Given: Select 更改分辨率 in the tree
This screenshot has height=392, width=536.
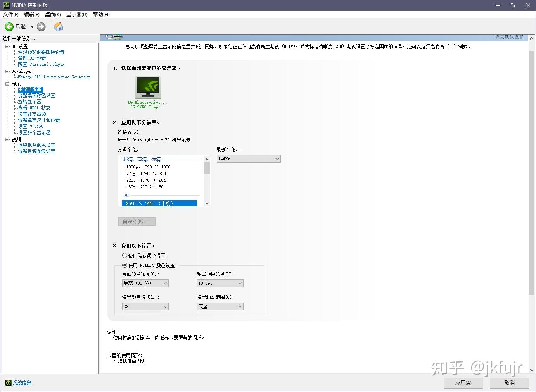Looking at the screenshot, I should 30,89.
